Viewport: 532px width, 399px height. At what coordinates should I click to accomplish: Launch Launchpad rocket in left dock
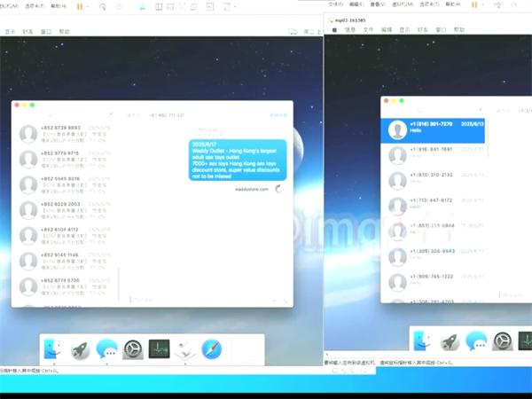point(80,348)
